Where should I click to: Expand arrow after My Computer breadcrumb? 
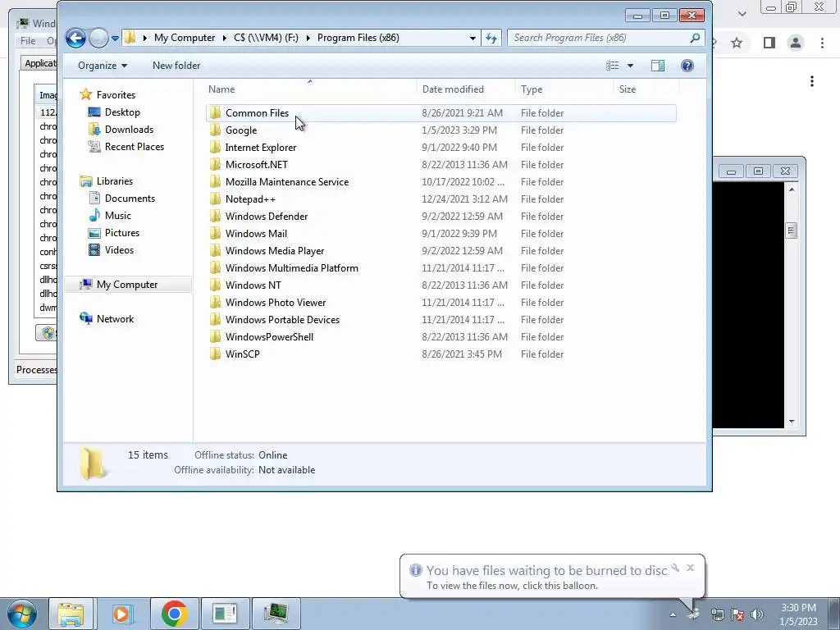(x=225, y=38)
